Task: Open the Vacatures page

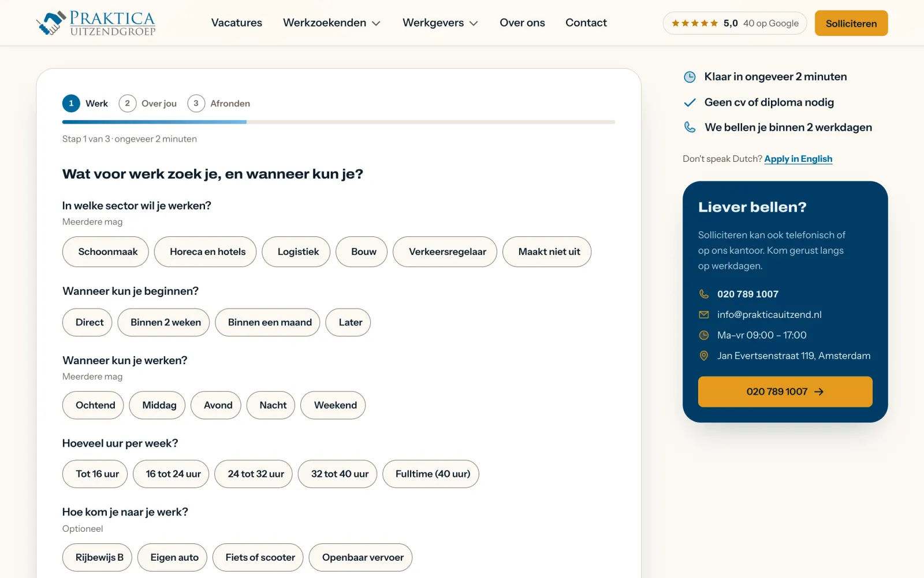Action: tap(237, 23)
